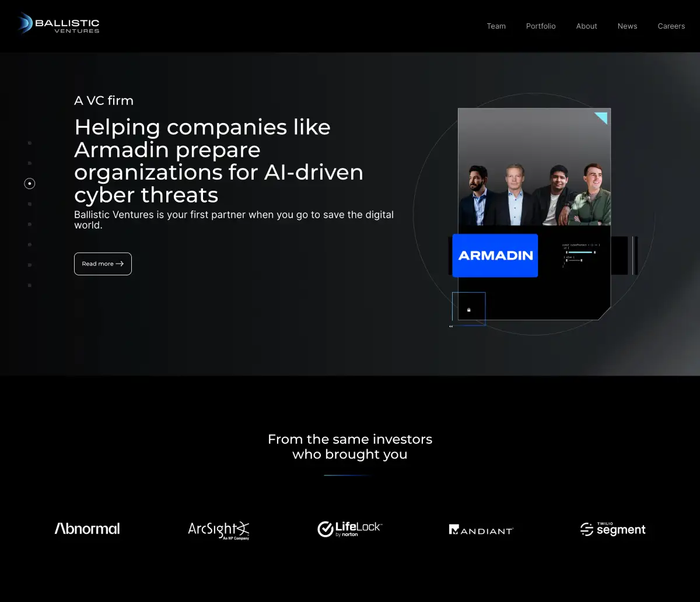Click the ArcSight logo
The width and height of the screenshot is (700, 602).
pos(219,530)
